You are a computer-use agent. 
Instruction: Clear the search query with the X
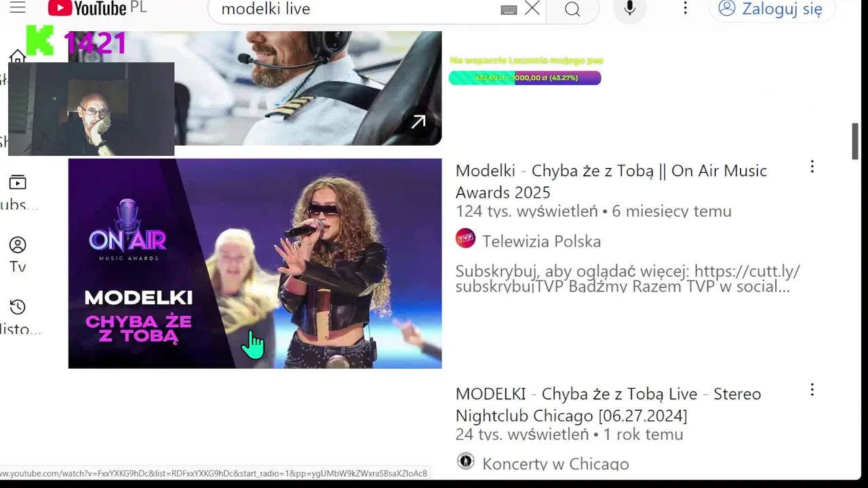click(533, 8)
